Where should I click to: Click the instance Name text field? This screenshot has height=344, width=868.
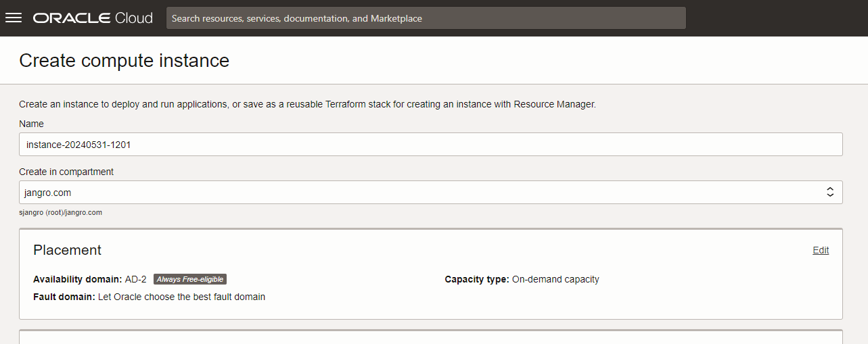(430, 145)
